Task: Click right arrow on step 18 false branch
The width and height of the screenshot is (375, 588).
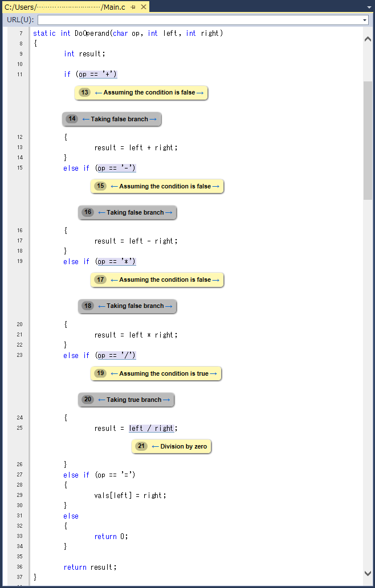Action: click(168, 306)
